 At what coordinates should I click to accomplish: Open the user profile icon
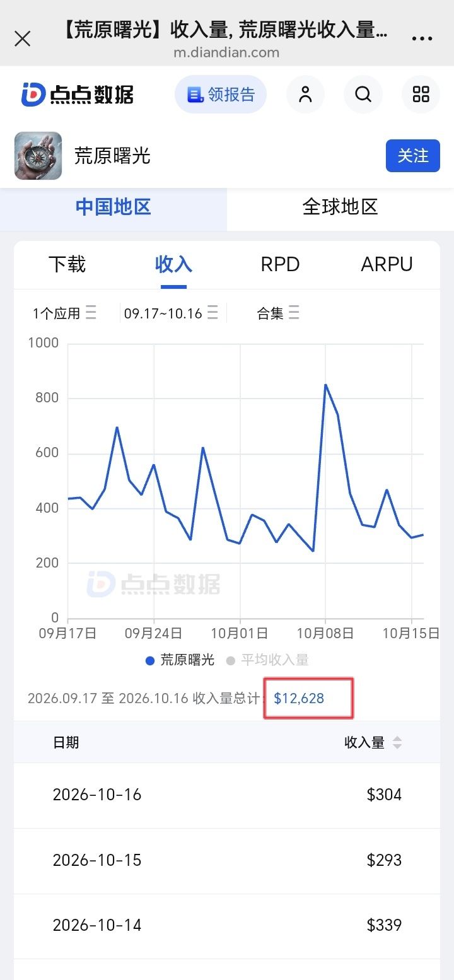point(305,95)
